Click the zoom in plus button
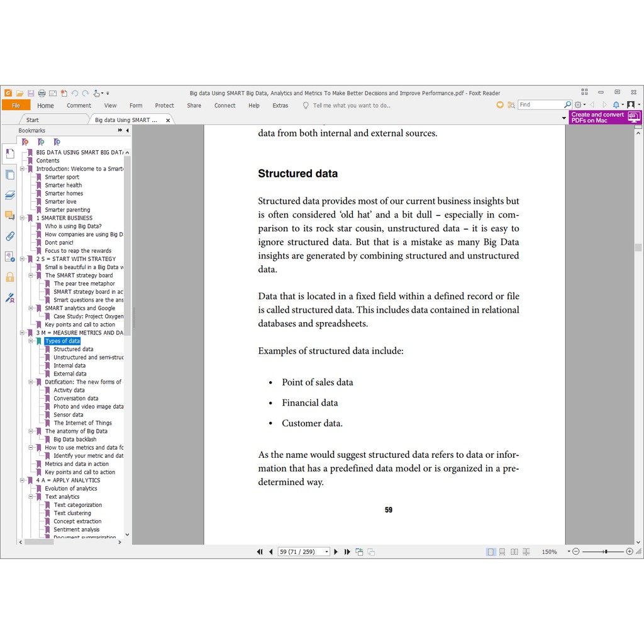This screenshot has height=644, width=644. coord(629,552)
